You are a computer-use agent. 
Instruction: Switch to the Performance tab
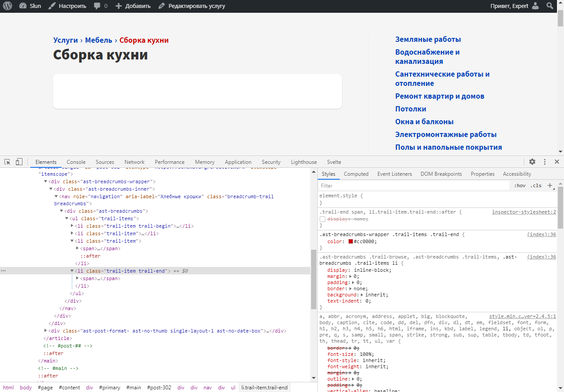click(x=170, y=162)
